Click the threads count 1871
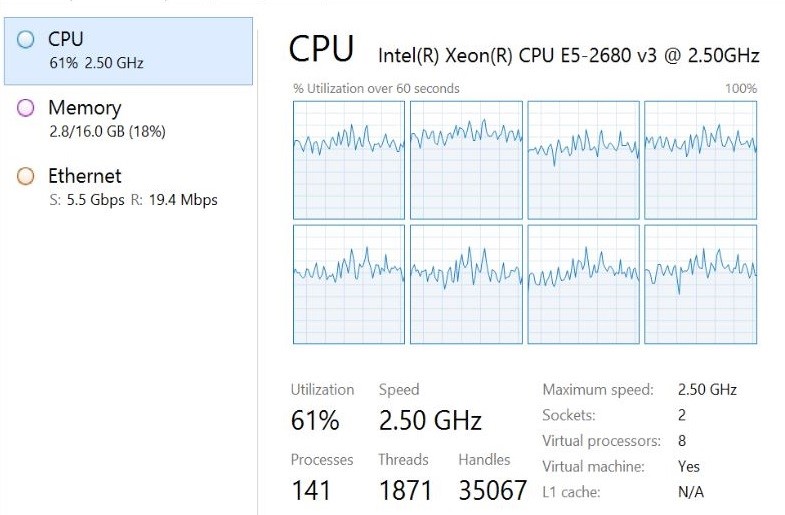 (405, 491)
